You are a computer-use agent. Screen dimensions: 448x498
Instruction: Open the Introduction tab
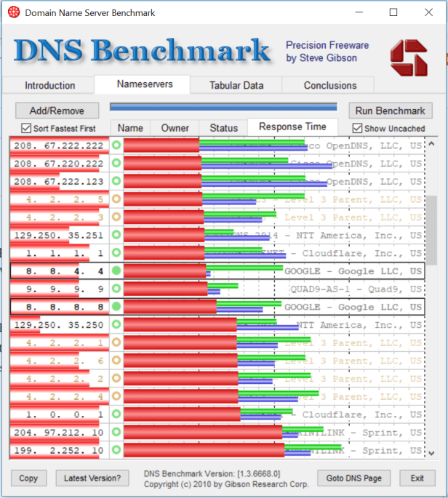[x=50, y=86]
